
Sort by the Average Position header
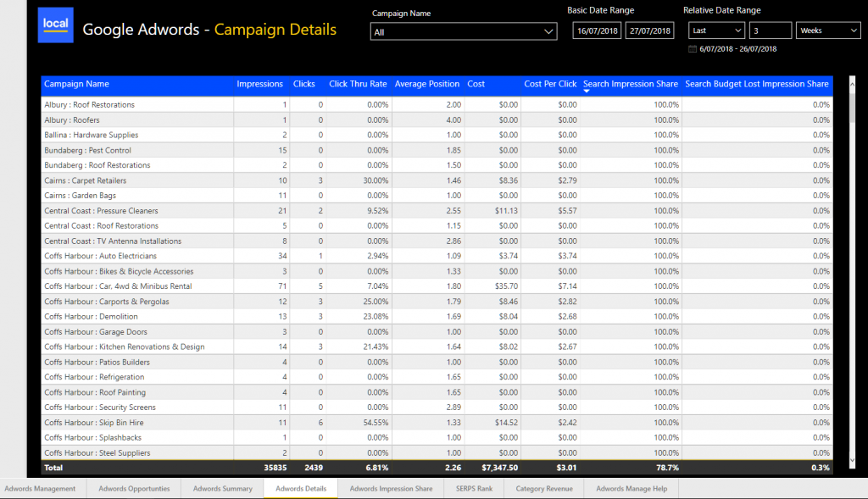pos(427,84)
